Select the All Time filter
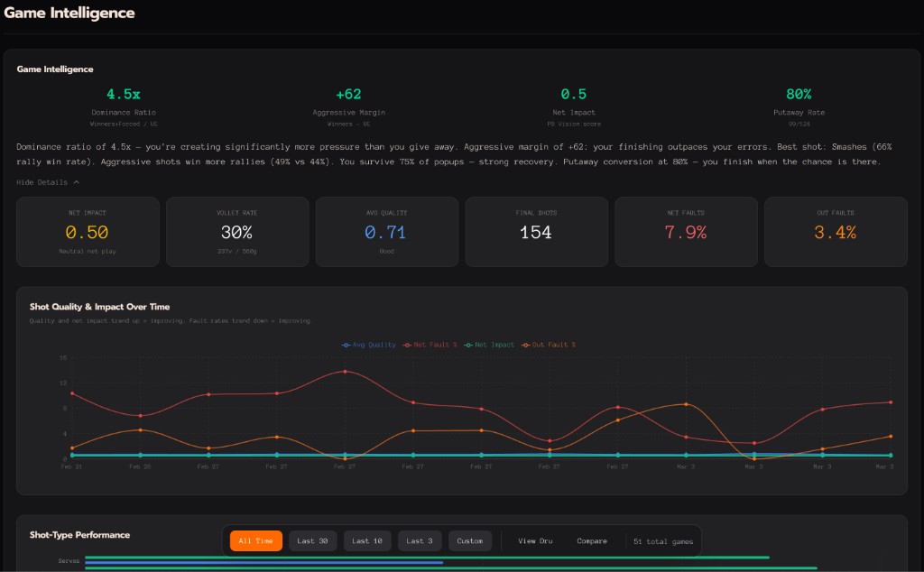The height and width of the screenshot is (572, 924). point(255,540)
